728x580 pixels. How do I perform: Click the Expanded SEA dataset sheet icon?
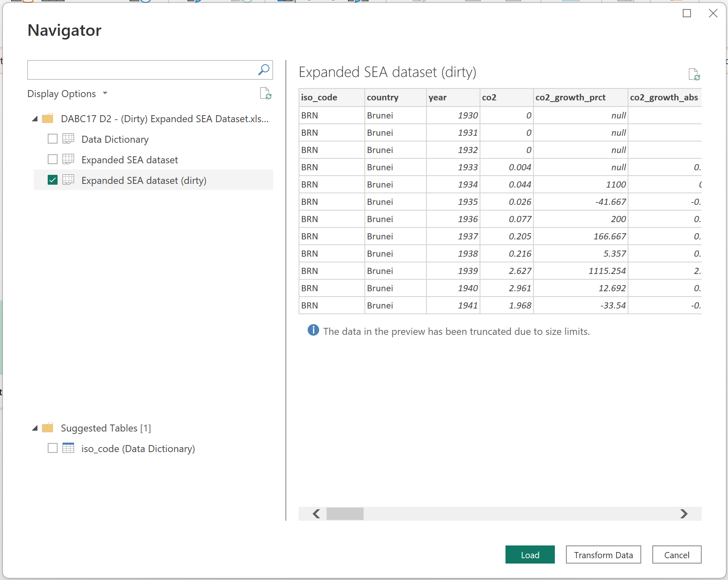(x=68, y=160)
